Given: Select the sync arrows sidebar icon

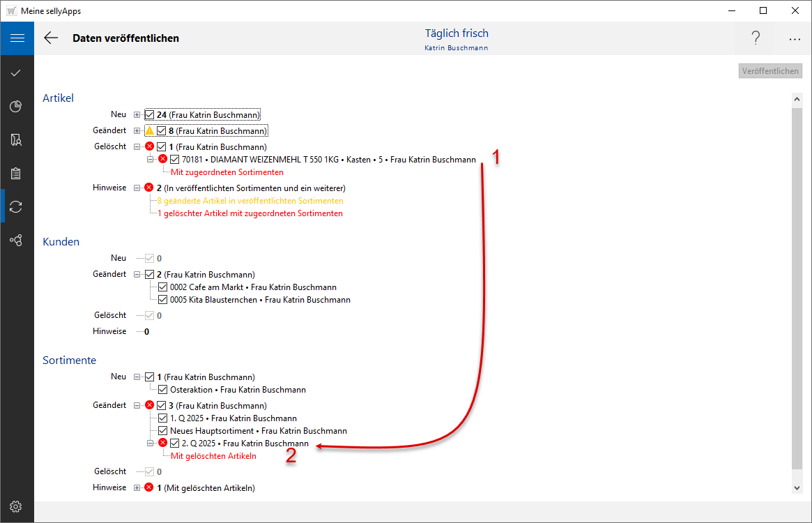Looking at the screenshot, I should point(16,207).
